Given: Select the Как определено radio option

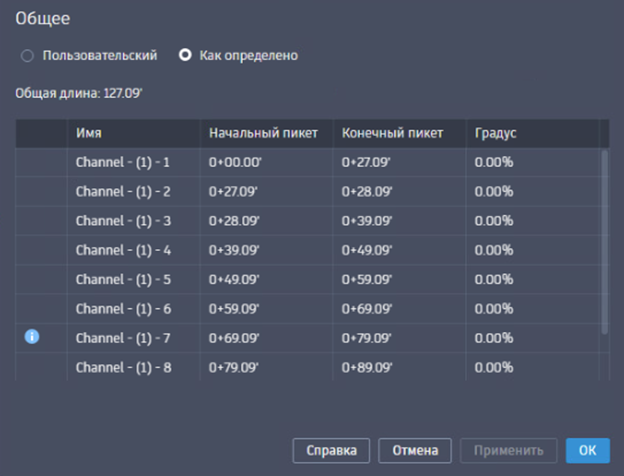Looking at the screenshot, I should pos(185,56).
